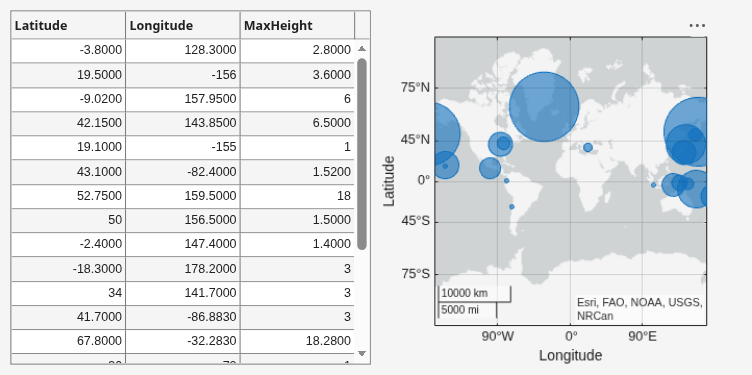Select the longitude cell 159.5000
The image size is (752, 375).
click(183, 196)
